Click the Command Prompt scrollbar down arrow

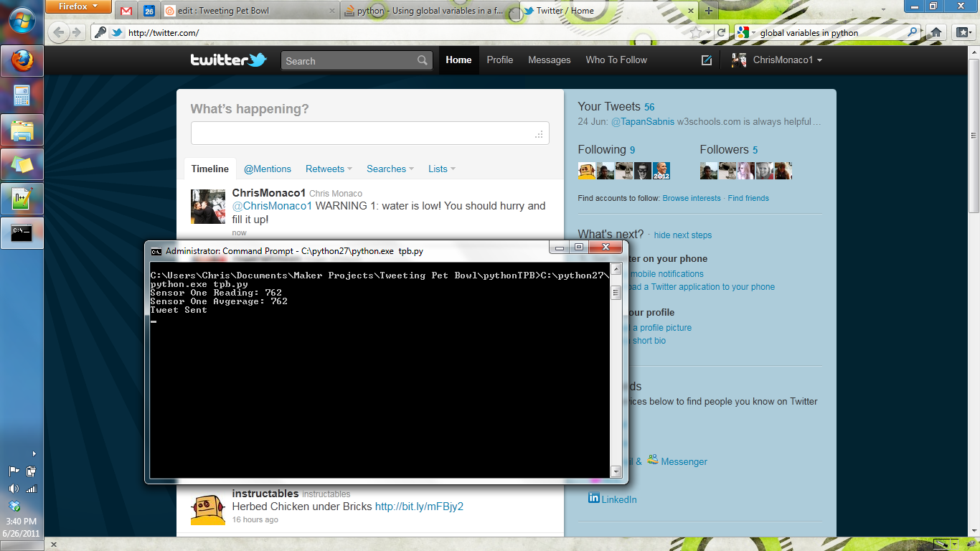point(615,471)
